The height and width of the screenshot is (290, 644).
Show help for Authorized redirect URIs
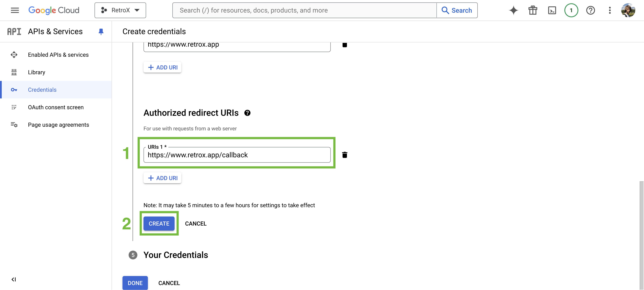click(x=247, y=113)
